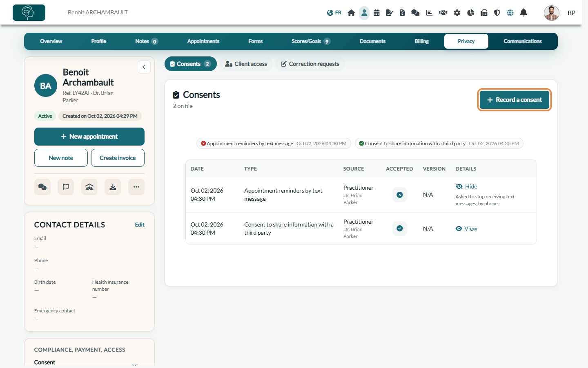The image size is (588, 368).
Task: Click the Active status badge
Action: tap(45, 116)
